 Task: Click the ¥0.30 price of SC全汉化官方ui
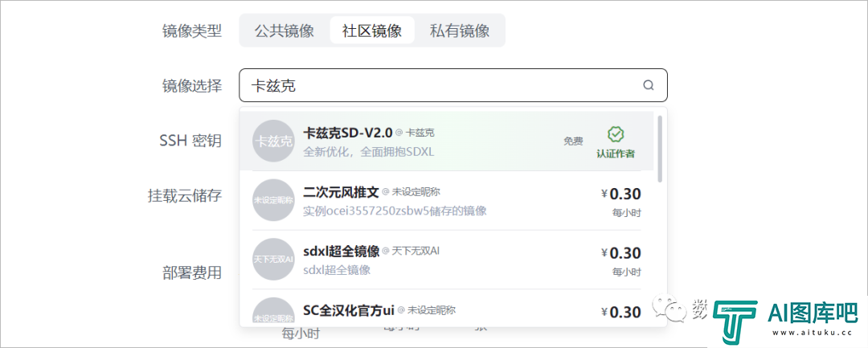pos(621,312)
